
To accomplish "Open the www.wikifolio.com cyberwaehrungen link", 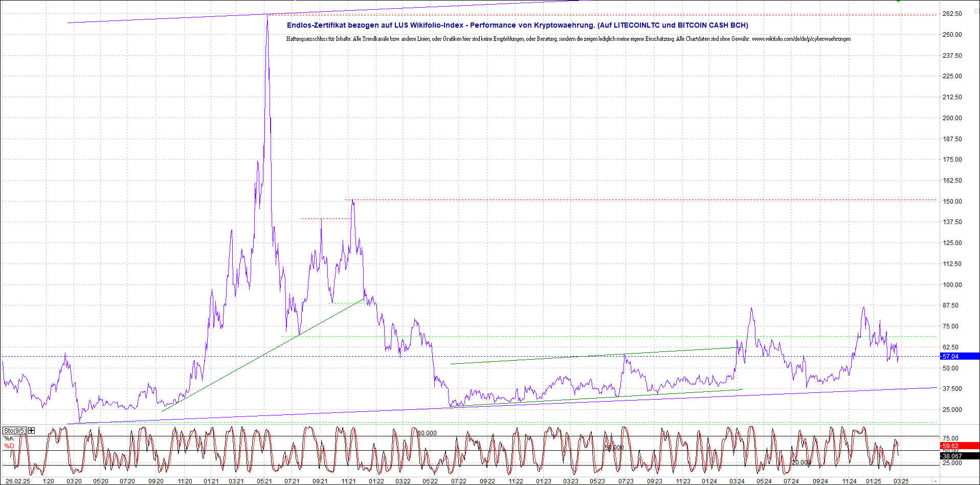I will click(801, 39).
